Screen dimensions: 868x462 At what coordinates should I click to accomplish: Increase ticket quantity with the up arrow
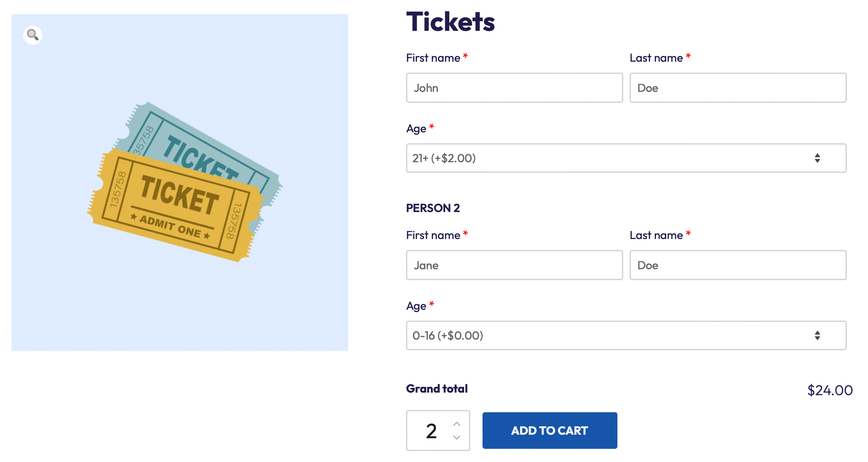(x=456, y=424)
